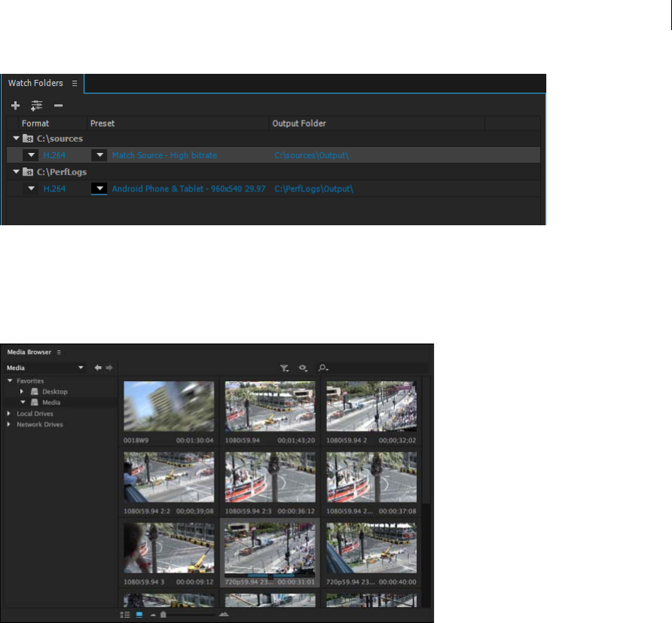Click Android Phone & Tablet - 960x540 29.97 preset
The height and width of the screenshot is (623, 672).
pos(188,188)
